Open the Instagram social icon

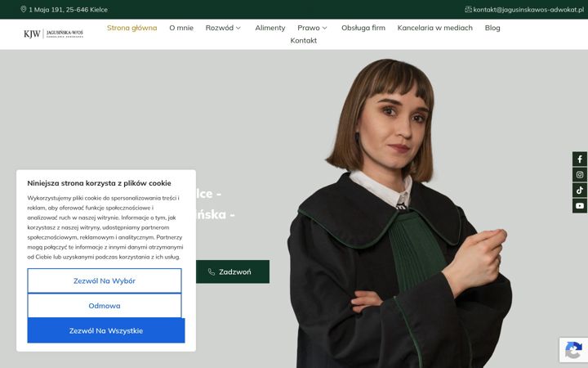pyautogui.click(x=580, y=175)
